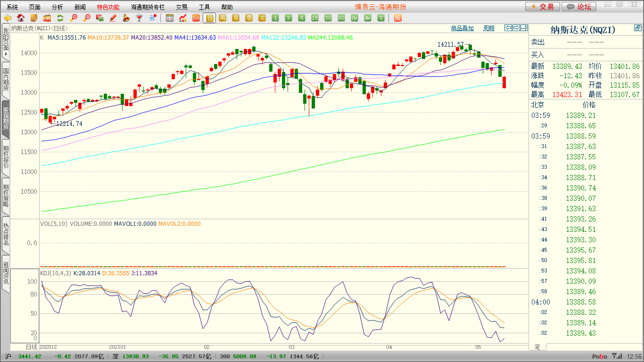This screenshot has height=362, width=644.
Task: Click the yellow stacked list toolbar icon
Action: [x=34, y=18]
